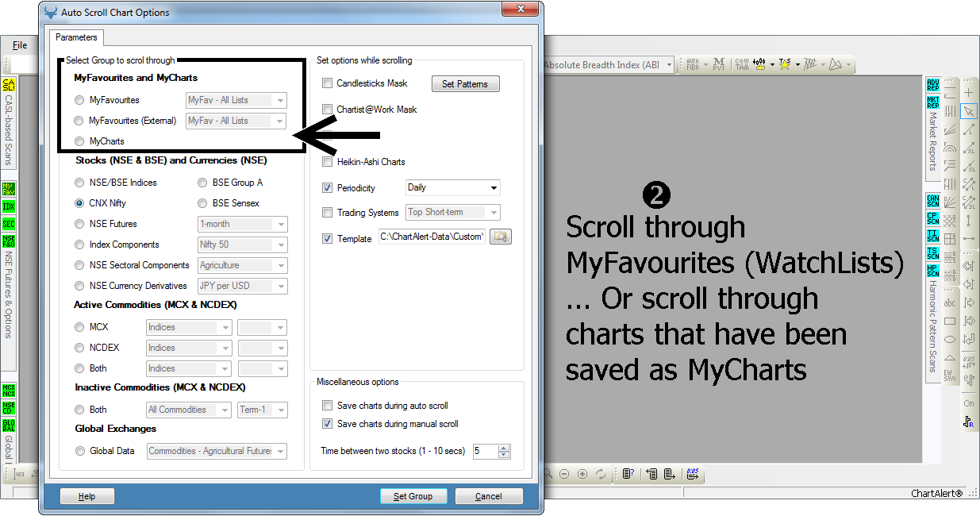980x516 pixels.
Task: Click the time between two stocks field
Action: [x=485, y=451]
